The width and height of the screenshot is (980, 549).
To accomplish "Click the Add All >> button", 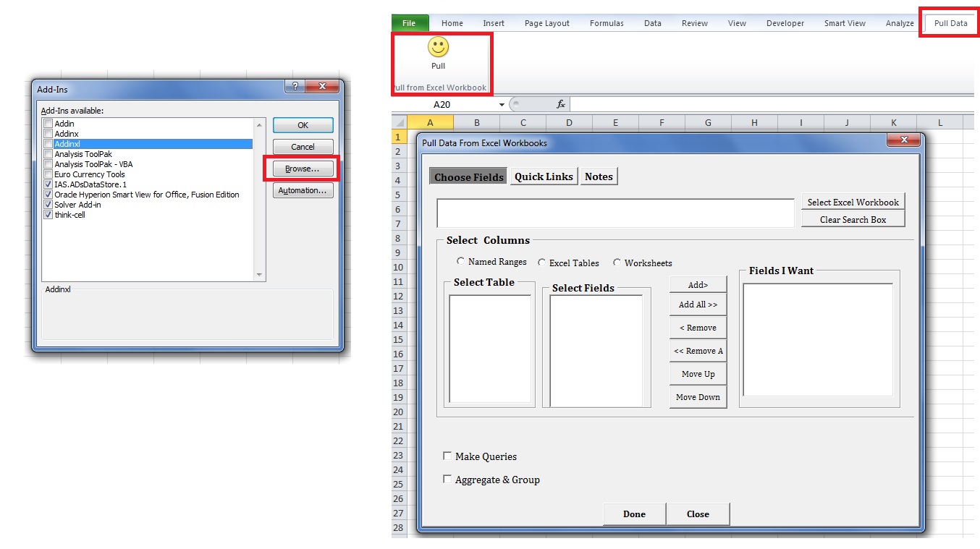I will point(698,305).
